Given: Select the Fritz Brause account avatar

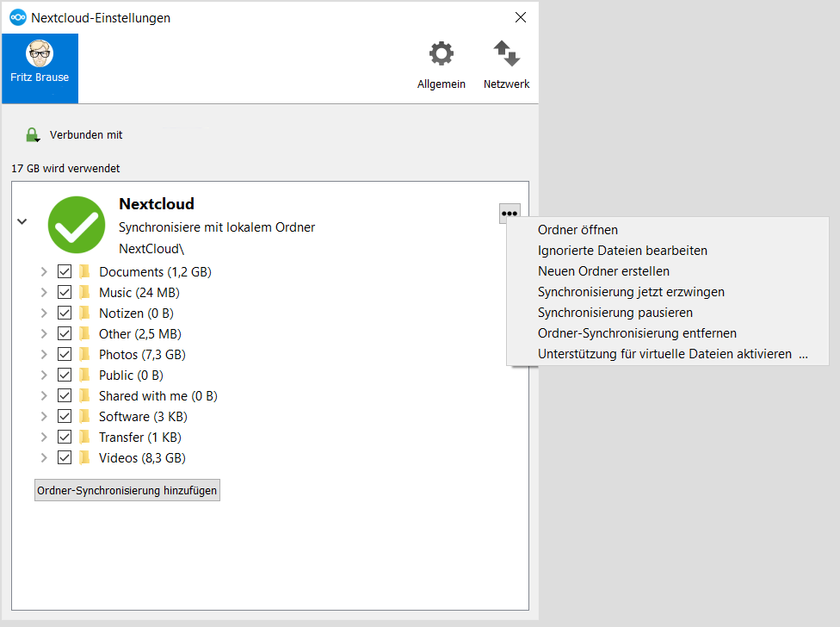Looking at the screenshot, I should pyautogui.click(x=40, y=53).
